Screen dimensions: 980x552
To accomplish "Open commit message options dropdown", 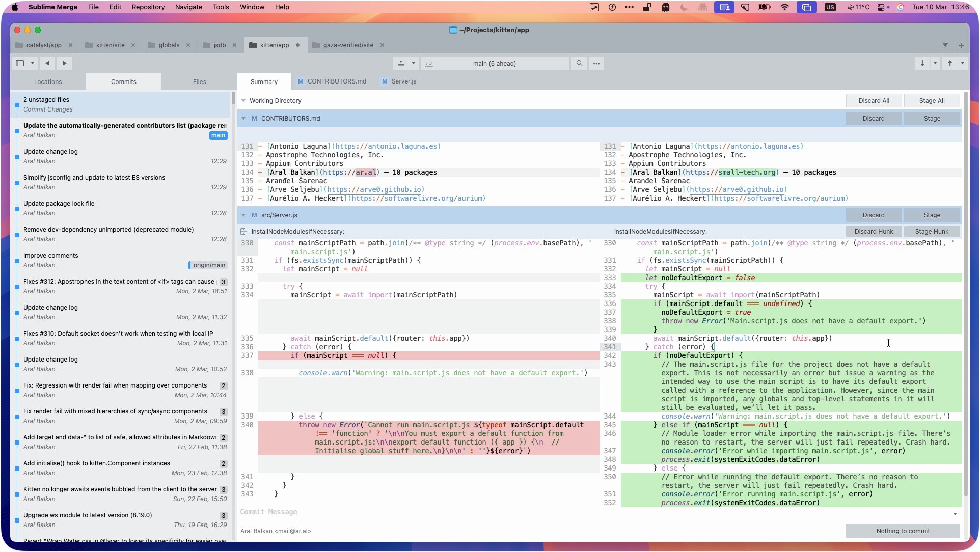I will pyautogui.click(x=955, y=514).
